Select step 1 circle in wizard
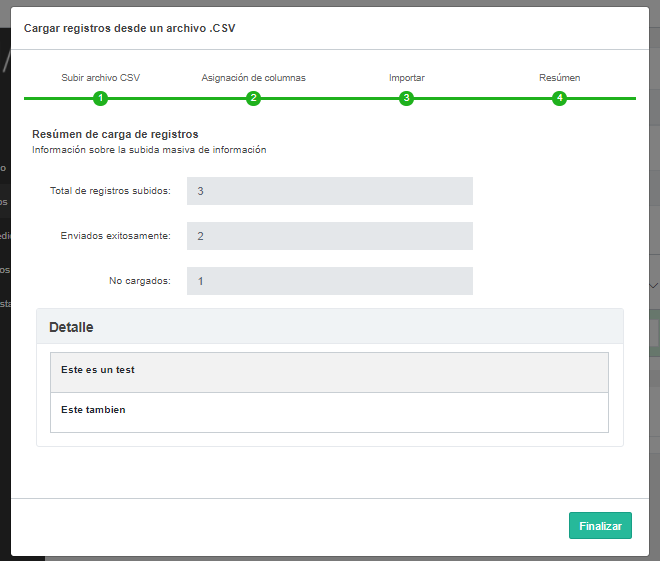 101,98
